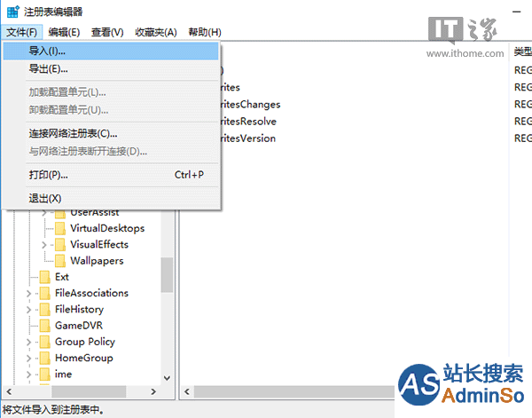
Task: Choose 导出(E)... menu entry
Action: pos(111,69)
